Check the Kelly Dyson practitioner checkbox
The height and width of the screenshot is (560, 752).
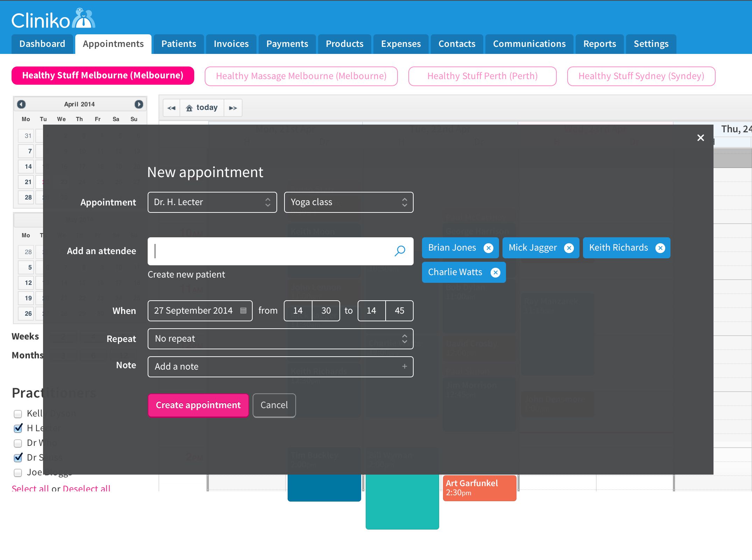(x=18, y=414)
